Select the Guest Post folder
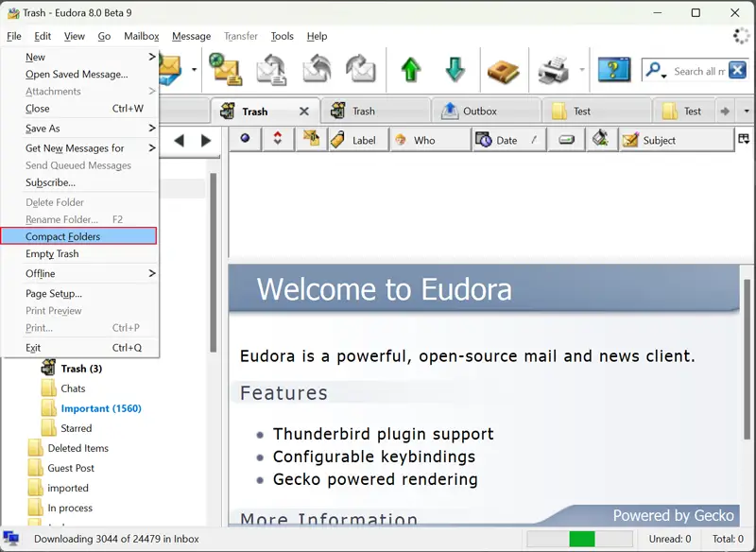 click(x=70, y=468)
